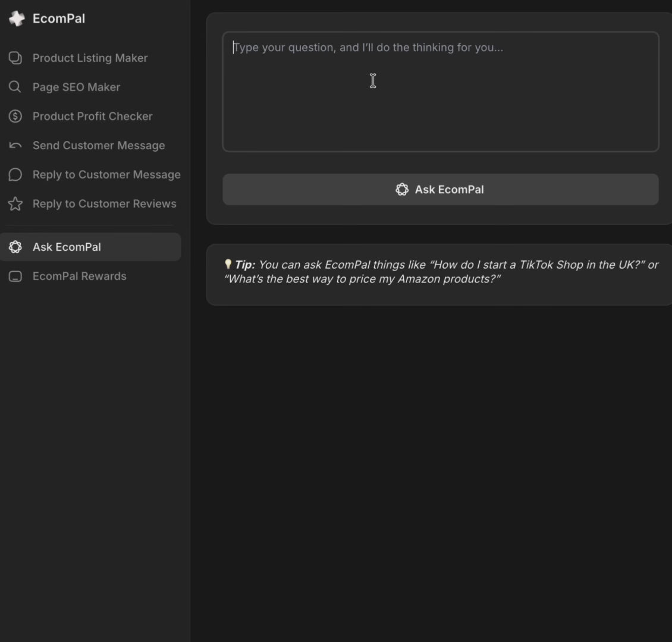Open Reply to Customer Message page
672x642 pixels.
coord(106,174)
